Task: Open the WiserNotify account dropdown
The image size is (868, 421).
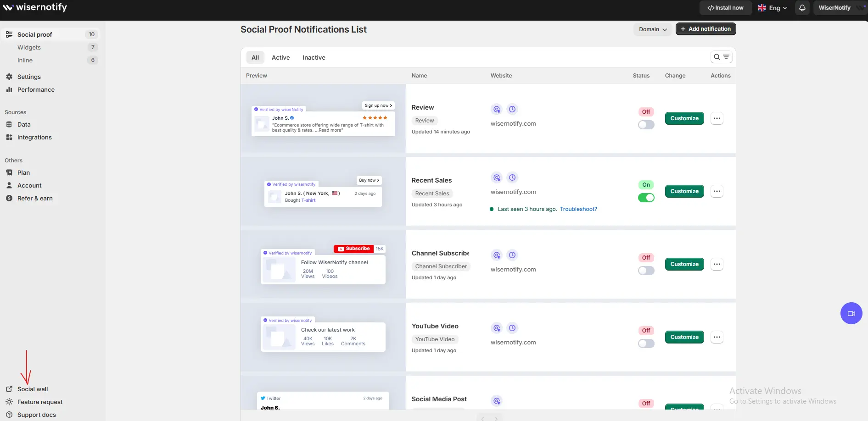Action: [840, 8]
